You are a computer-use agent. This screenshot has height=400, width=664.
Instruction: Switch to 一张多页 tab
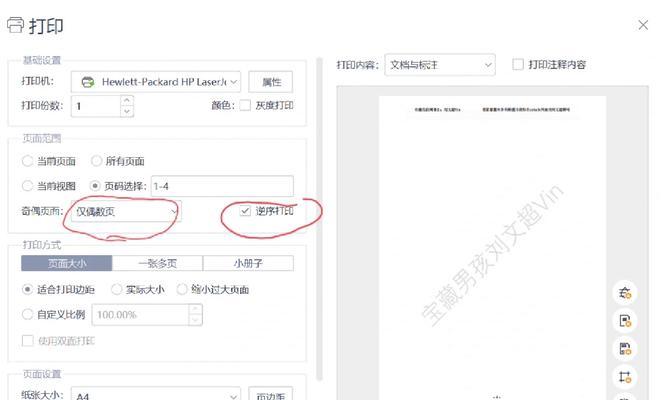pyautogui.click(x=158, y=263)
